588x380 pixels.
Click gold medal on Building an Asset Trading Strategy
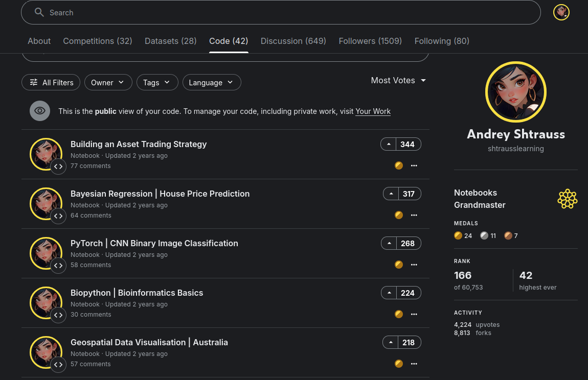(399, 165)
